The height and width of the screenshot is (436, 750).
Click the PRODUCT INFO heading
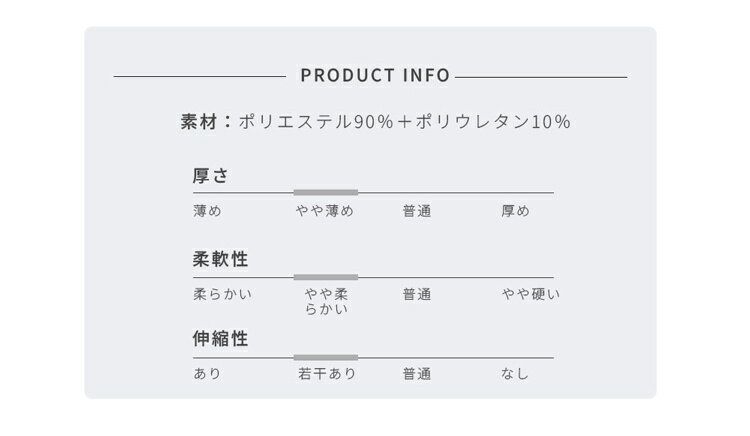(375, 76)
